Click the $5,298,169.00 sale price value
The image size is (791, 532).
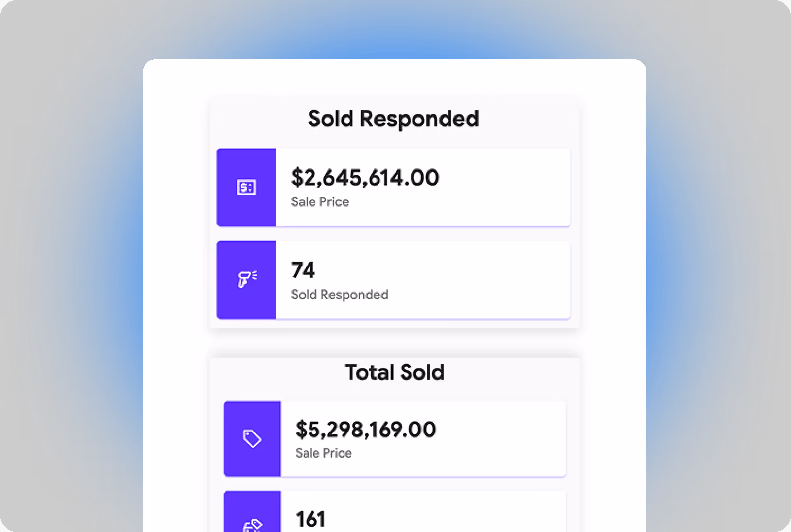(365, 429)
